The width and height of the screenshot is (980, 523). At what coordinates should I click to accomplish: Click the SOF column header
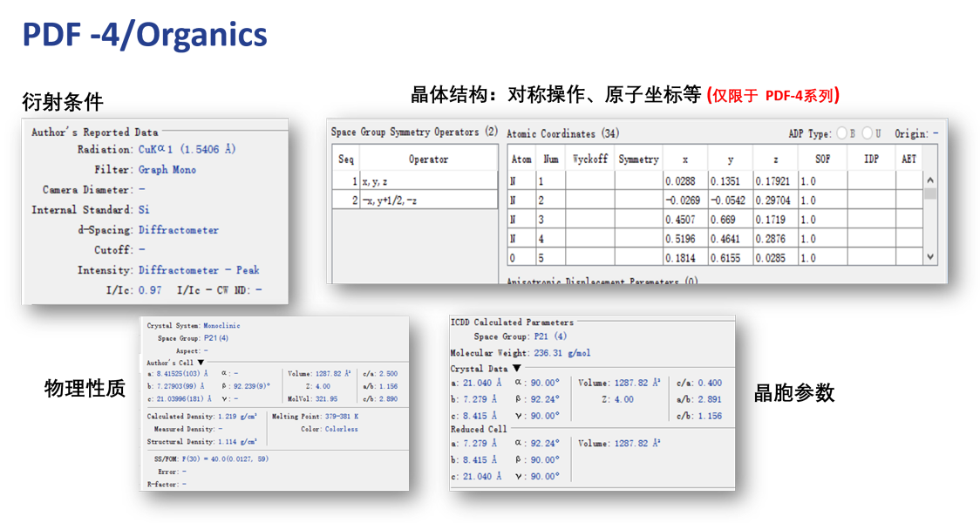point(822,160)
